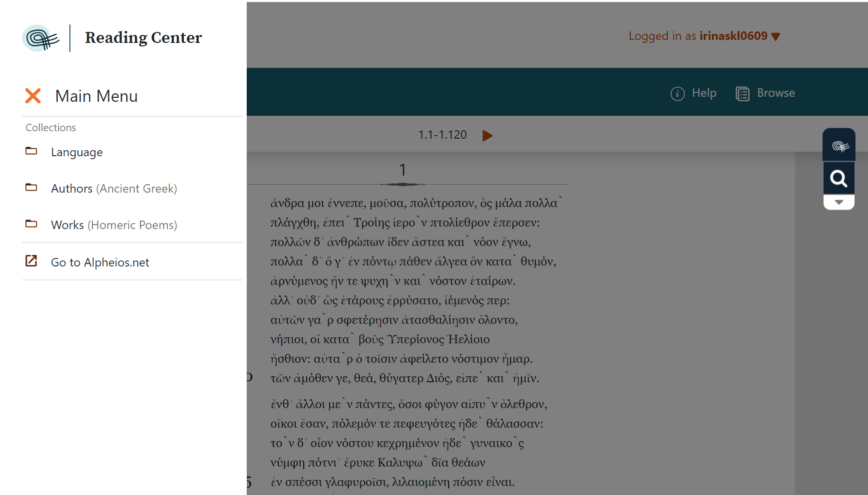The height and width of the screenshot is (495, 868).
Task: Open the Help information icon
Action: (x=678, y=93)
